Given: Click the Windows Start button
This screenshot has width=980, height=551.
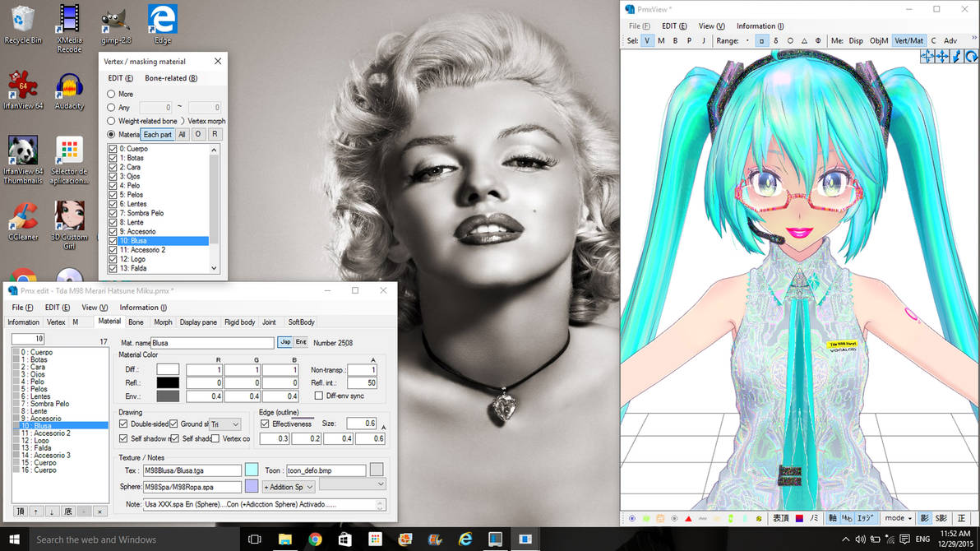Looking at the screenshot, I should (14, 539).
